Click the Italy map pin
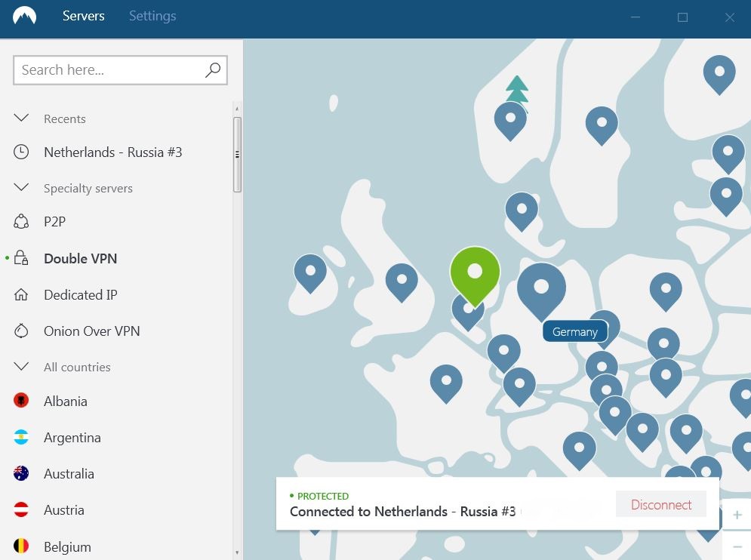This screenshot has width=751, height=560. (x=579, y=450)
